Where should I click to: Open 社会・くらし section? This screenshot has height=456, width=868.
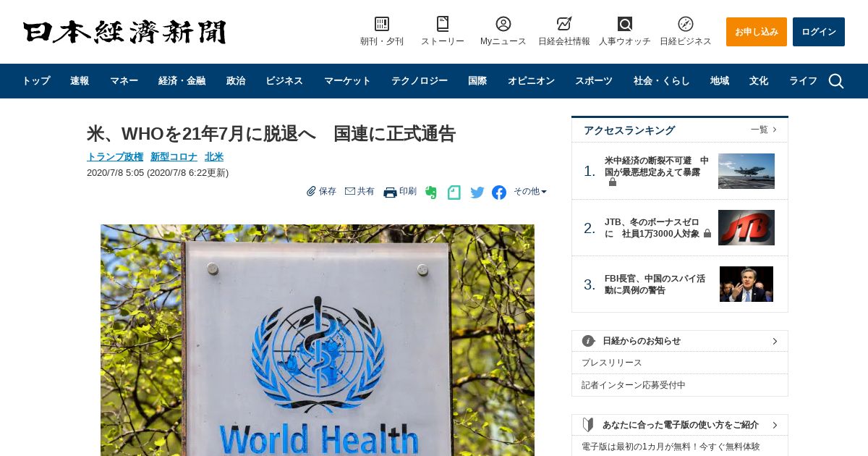[662, 81]
